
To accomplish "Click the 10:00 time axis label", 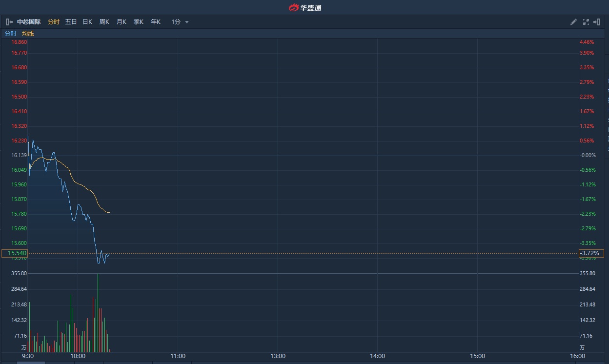I will [x=78, y=356].
